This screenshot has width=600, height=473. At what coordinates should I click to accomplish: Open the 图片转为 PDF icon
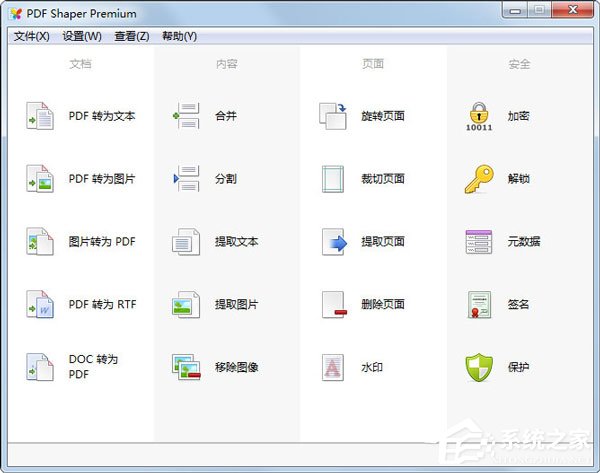40,241
